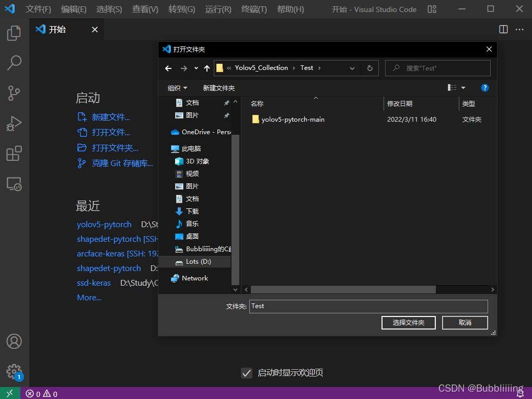Select OneDrive in navigation pane
532x399 pixels.
(201, 132)
